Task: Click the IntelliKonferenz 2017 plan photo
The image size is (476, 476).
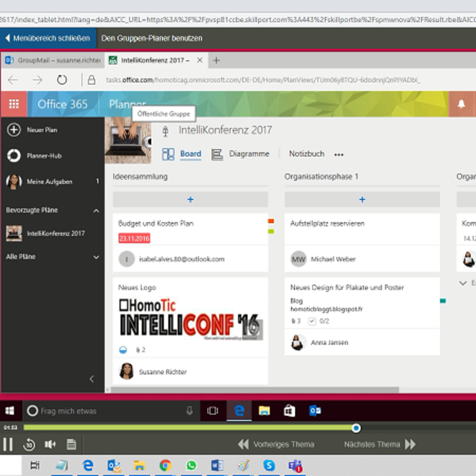Action: [128, 140]
